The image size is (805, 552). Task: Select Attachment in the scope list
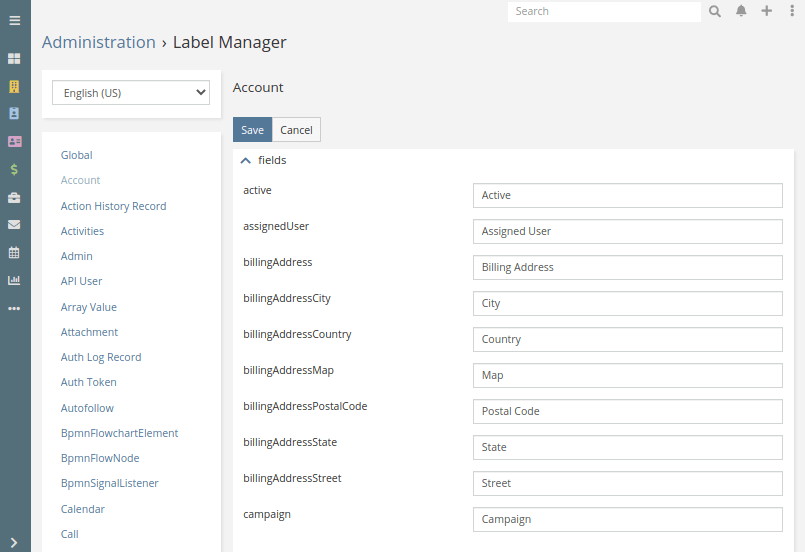(x=89, y=332)
